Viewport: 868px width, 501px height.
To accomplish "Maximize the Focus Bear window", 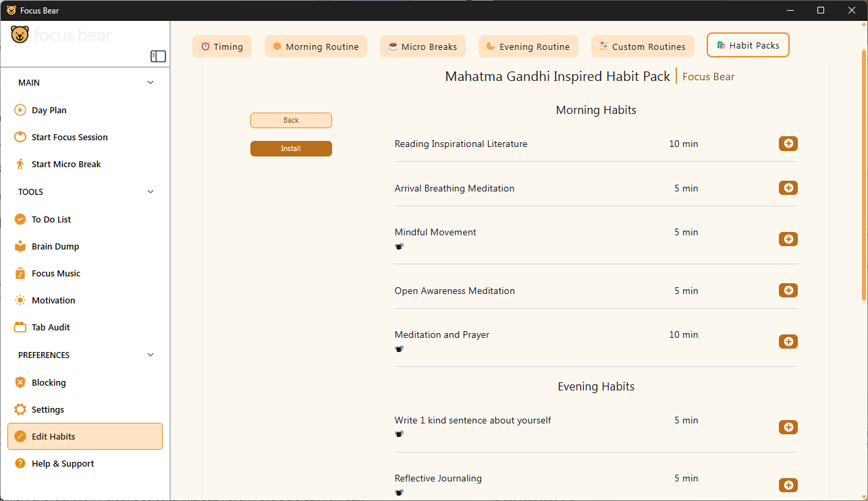I will coord(821,10).
